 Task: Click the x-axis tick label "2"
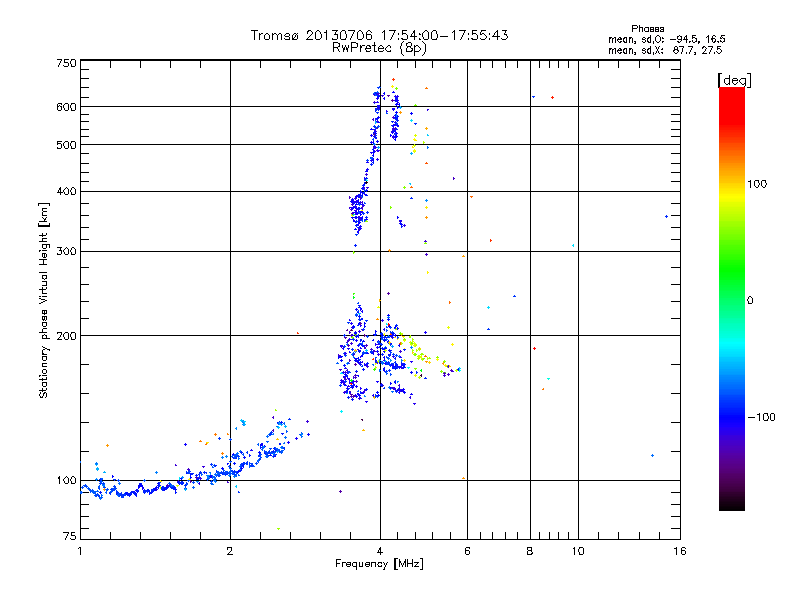pos(230,551)
